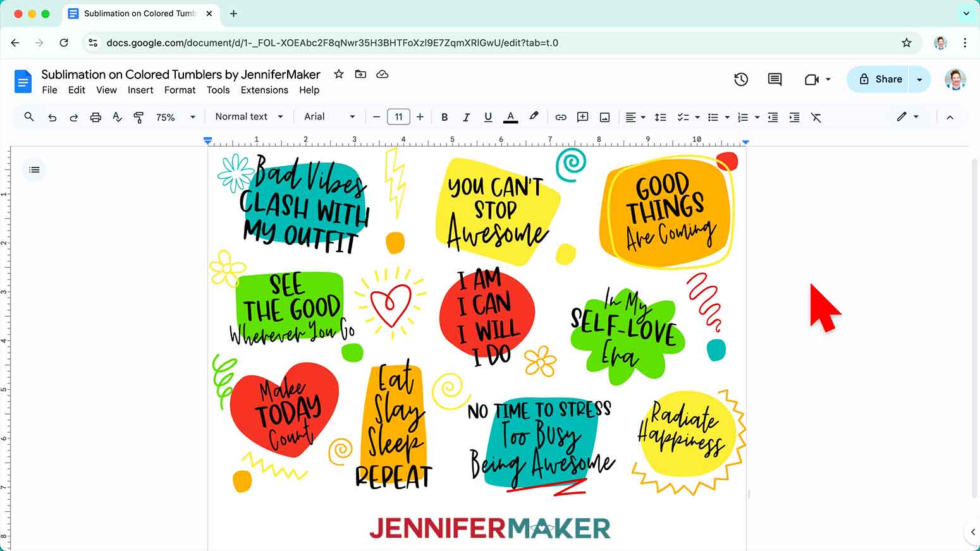Open the editing mode pencil dropdown
Screen dimensions: 980x551
pos(907,117)
